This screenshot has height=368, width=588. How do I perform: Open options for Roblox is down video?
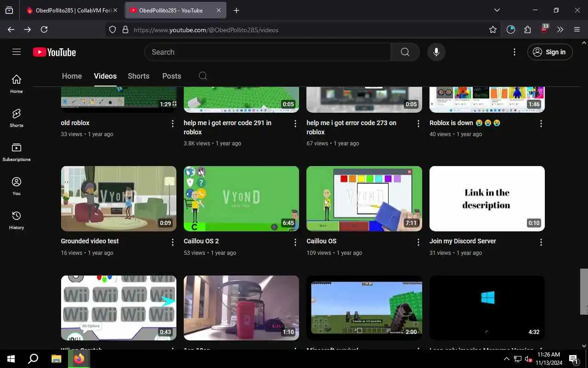[x=541, y=123]
